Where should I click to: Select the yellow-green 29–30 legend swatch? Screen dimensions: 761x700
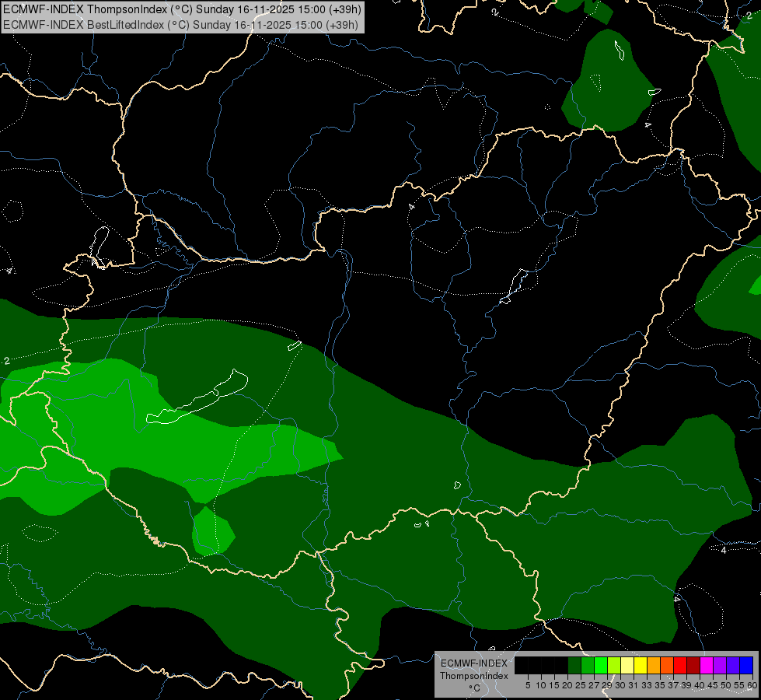tap(614, 665)
